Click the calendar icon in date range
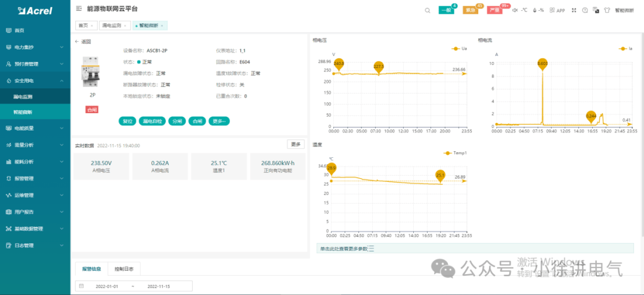This screenshot has width=644, height=295. pos(81,286)
